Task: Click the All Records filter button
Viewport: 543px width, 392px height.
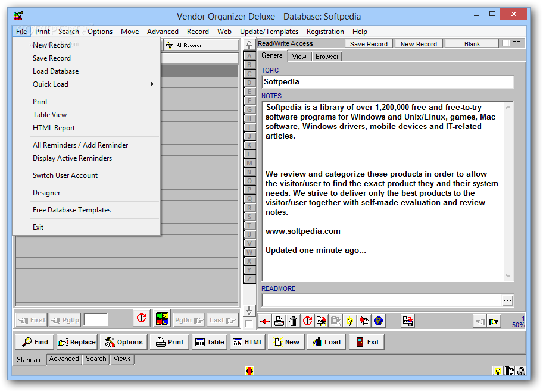Action: (x=201, y=45)
